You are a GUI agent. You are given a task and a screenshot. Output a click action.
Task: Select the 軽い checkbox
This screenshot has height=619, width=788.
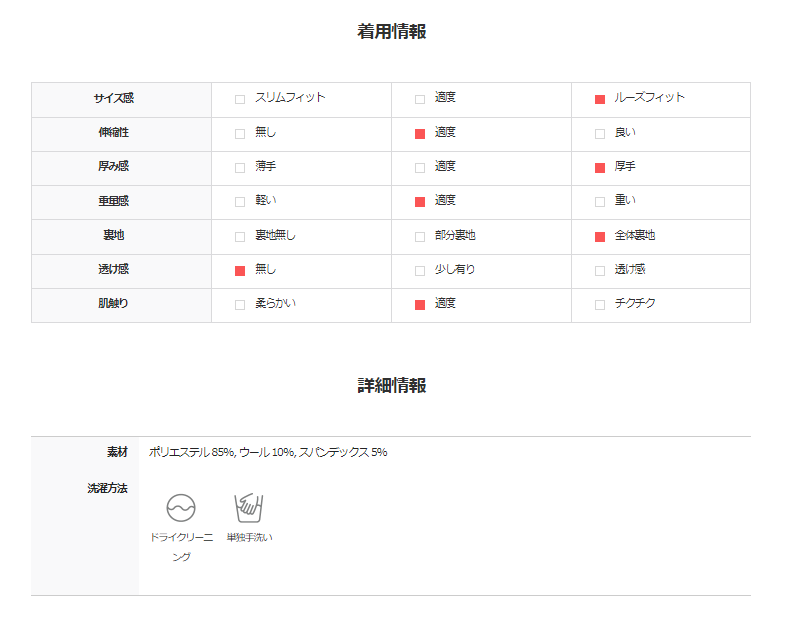(x=240, y=202)
